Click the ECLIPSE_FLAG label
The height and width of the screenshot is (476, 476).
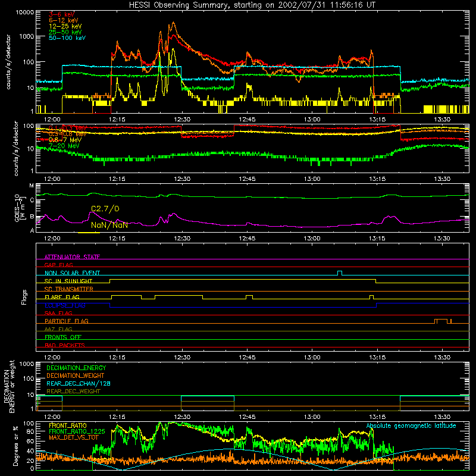pos(65,305)
